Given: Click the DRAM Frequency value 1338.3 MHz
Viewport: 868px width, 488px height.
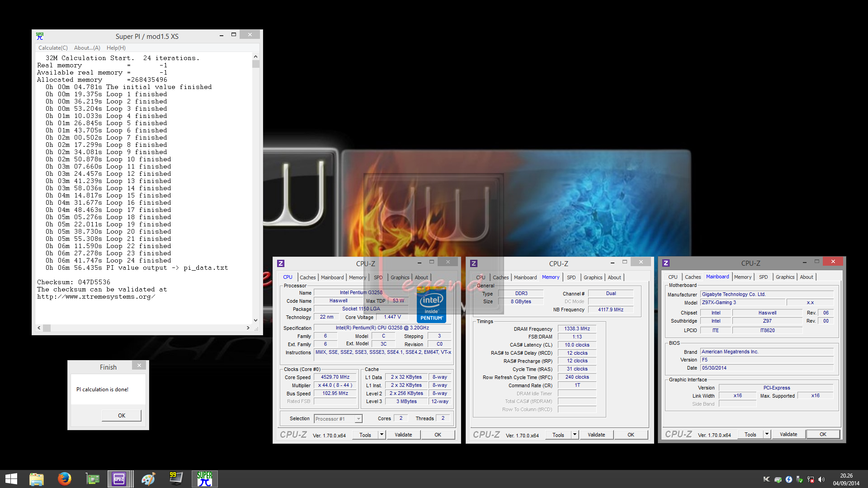Looking at the screenshot, I should coord(577,329).
